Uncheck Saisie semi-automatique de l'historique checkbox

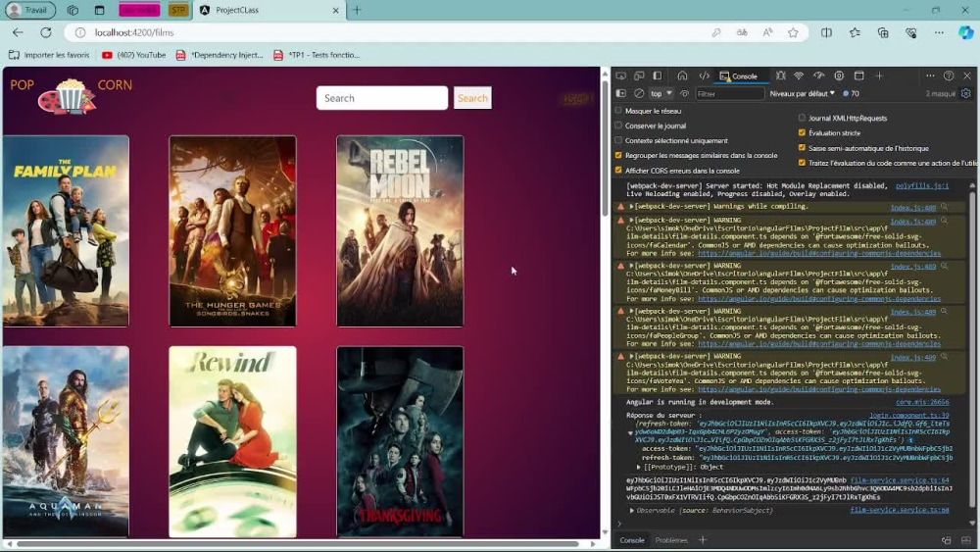point(802,148)
